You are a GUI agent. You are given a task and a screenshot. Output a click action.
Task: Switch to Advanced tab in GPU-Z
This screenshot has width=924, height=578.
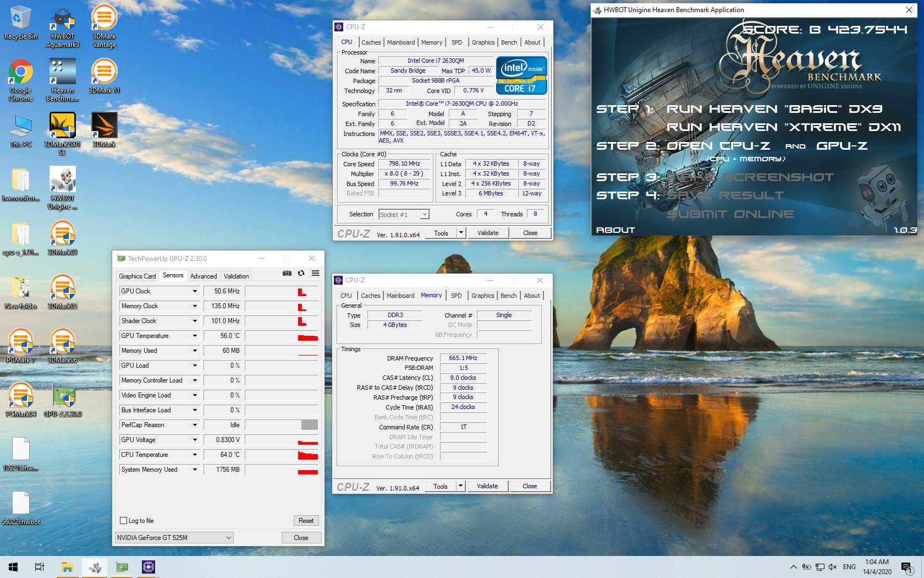tap(204, 276)
